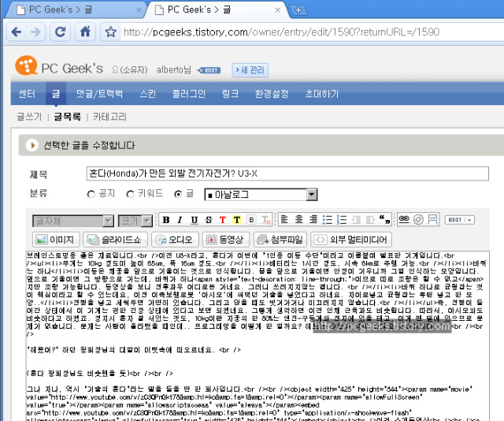This screenshot has width=504, height=421.
Task: Go to 카테고리 submenu
Action: pyautogui.click(x=109, y=117)
